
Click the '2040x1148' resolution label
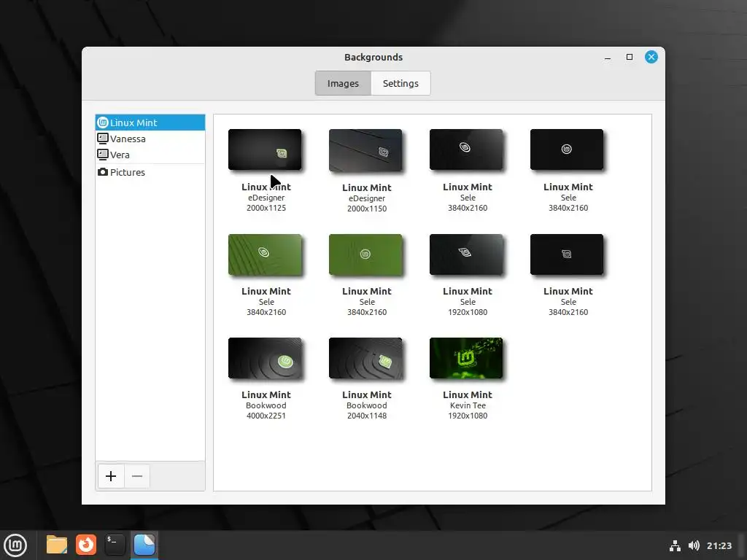coord(367,416)
